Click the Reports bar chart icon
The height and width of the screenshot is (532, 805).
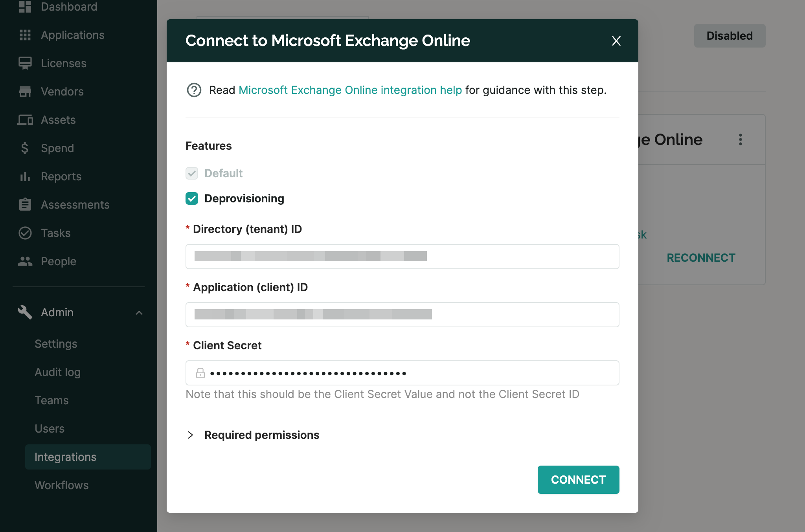click(x=25, y=176)
